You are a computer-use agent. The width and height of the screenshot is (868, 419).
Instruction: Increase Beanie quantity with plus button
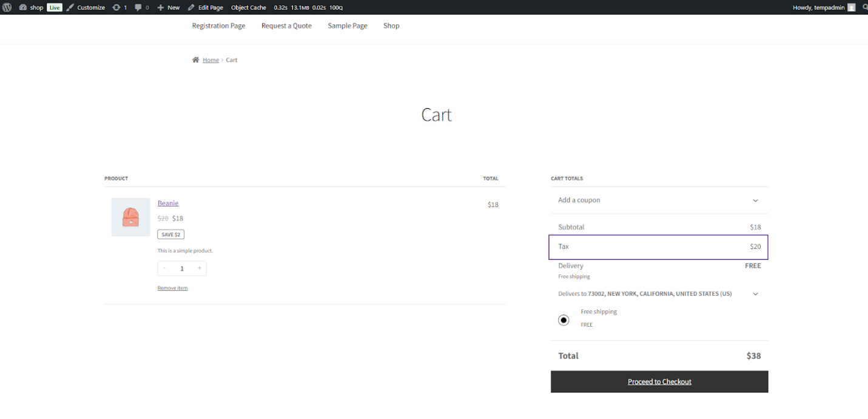(200, 268)
